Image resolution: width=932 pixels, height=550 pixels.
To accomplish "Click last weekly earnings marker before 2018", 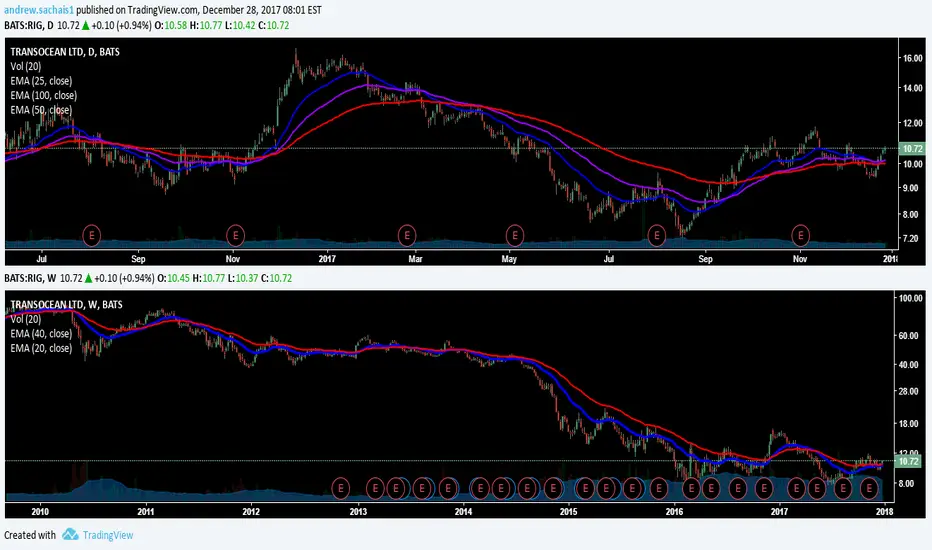I will [x=869, y=488].
